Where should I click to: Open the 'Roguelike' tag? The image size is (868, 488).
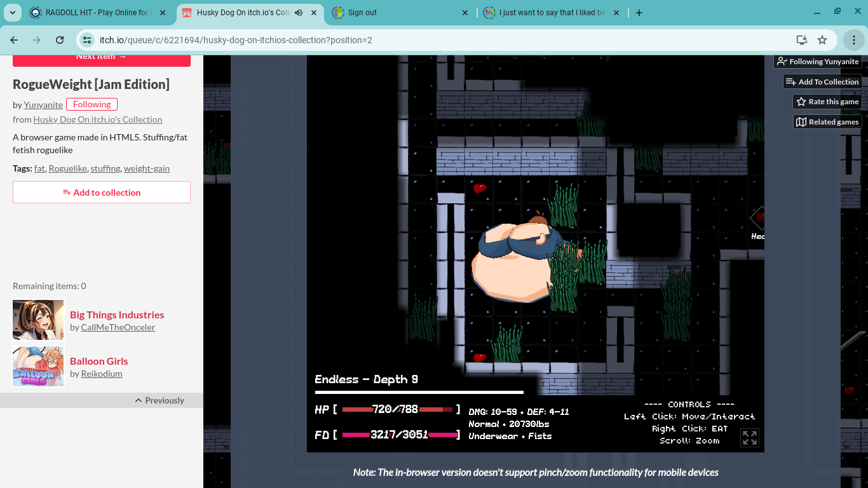pyautogui.click(x=67, y=168)
